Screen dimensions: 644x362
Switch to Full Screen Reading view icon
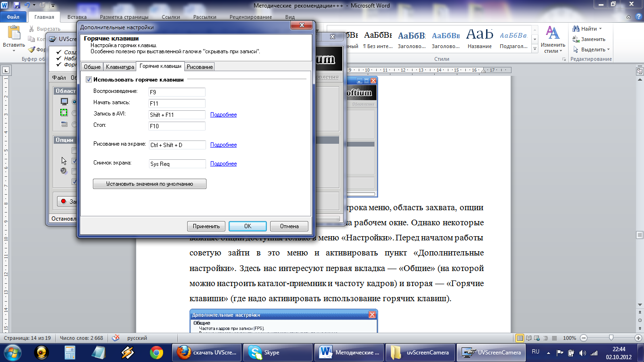click(529, 338)
